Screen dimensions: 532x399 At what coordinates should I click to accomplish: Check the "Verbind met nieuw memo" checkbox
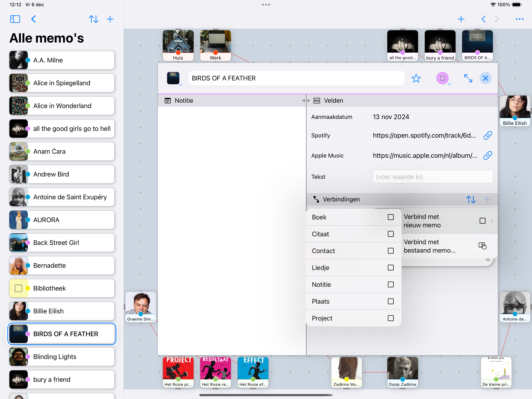click(x=483, y=221)
